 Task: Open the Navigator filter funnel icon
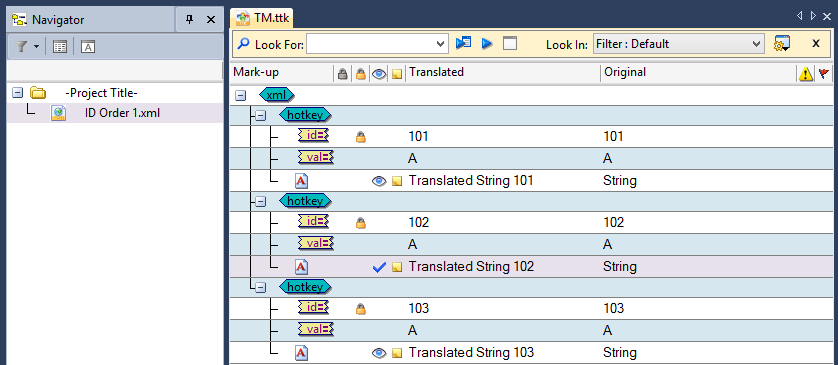[x=21, y=47]
